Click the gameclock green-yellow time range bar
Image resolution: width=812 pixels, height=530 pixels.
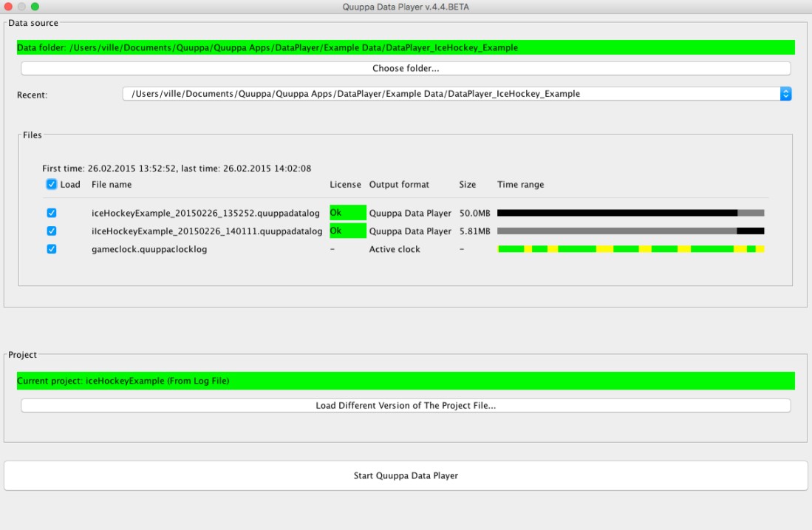(x=631, y=249)
